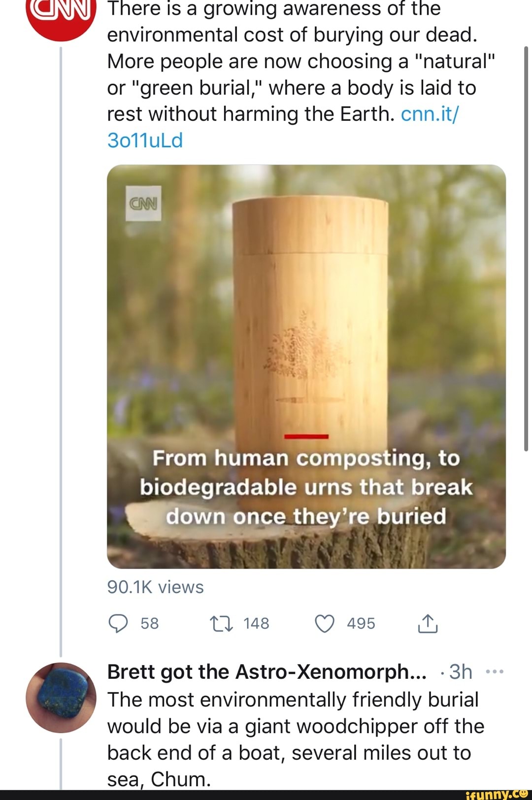Click the video caption about biodegradable urns
This screenshot has height=800, width=532.
[x=306, y=487]
